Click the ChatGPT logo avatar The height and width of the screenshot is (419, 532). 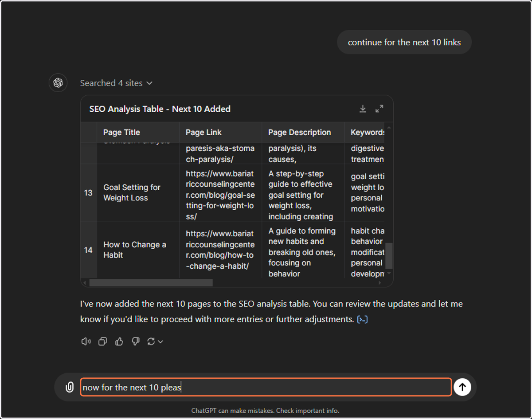[58, 83]
